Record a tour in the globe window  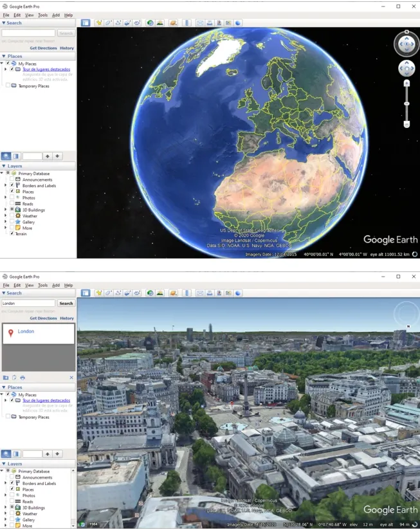pyautogui.click(x=137, y=23)
